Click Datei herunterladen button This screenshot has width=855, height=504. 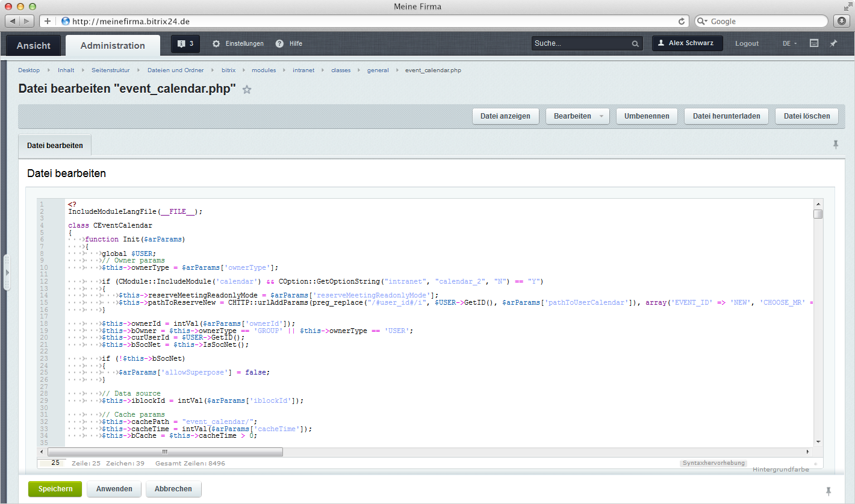726,116
